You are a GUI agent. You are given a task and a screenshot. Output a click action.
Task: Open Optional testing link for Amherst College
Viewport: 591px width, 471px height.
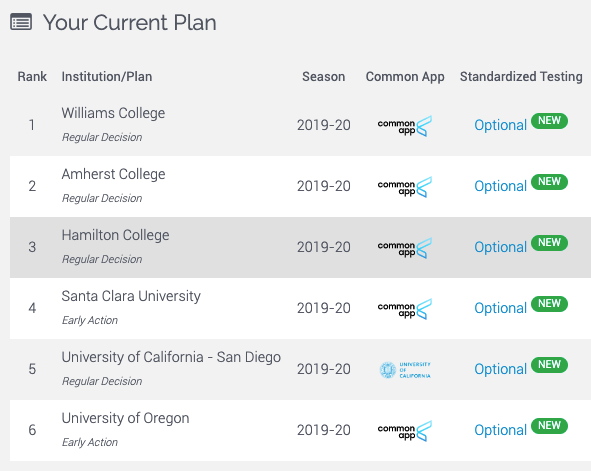[500, 187]
